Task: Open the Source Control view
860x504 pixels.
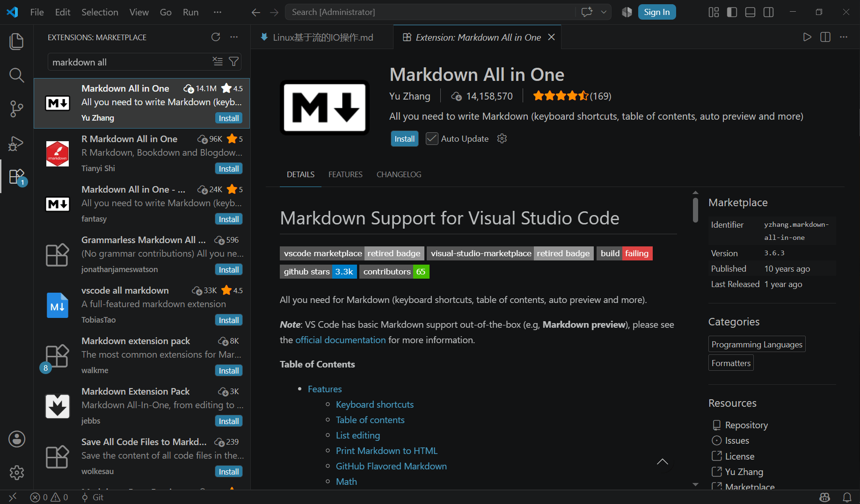Action: tap(17, 109)
